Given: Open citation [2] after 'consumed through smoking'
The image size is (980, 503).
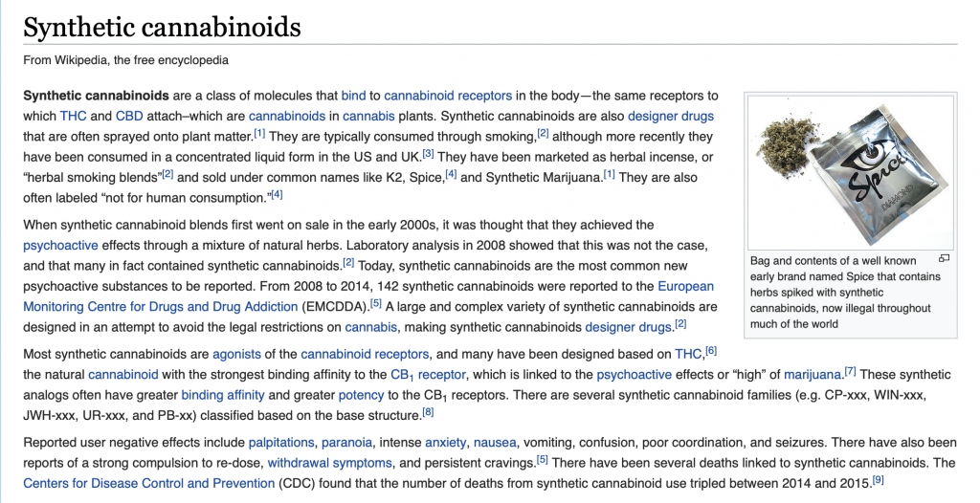Looking at the screenshot, I should click(x=544, y=133).
